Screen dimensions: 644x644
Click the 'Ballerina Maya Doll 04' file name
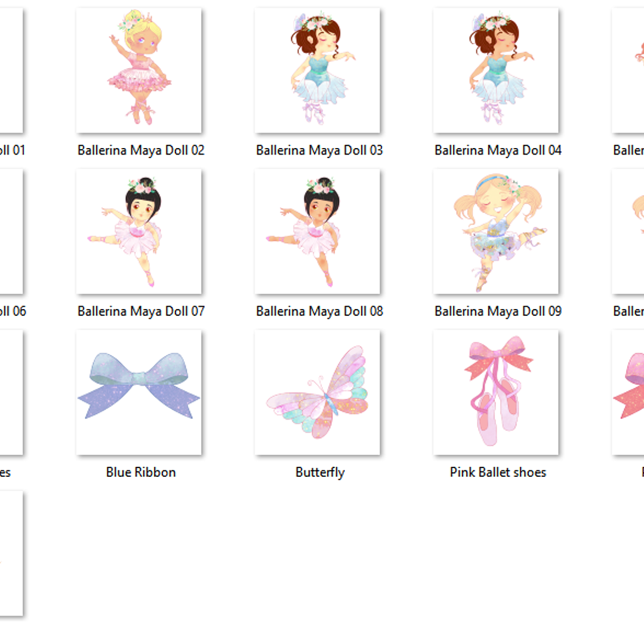[x=498, y=150]
